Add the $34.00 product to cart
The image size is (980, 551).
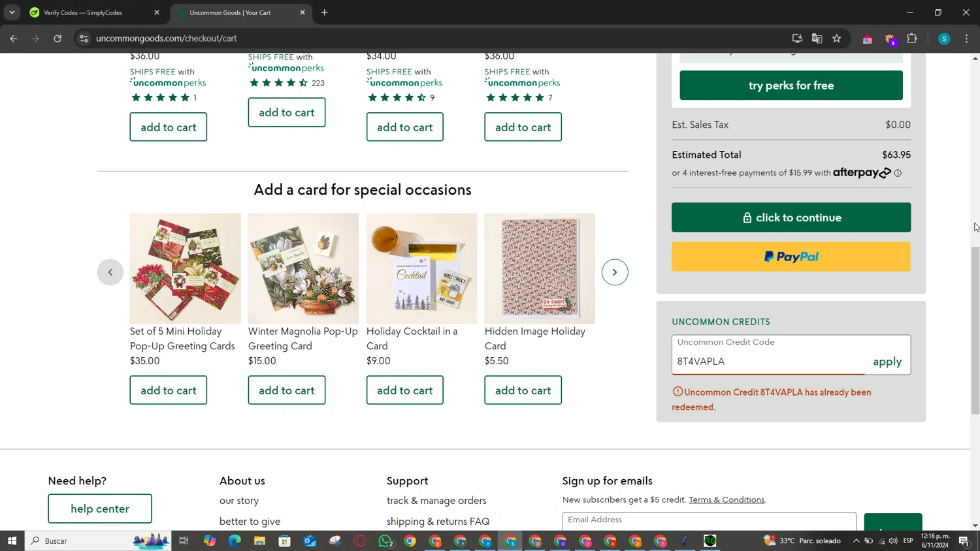(405, 127)
